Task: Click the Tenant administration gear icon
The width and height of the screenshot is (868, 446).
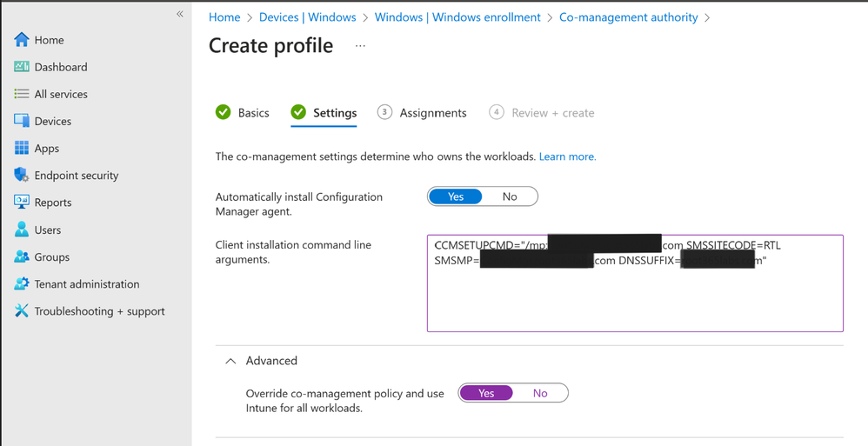Action: [x=22, y=284]
